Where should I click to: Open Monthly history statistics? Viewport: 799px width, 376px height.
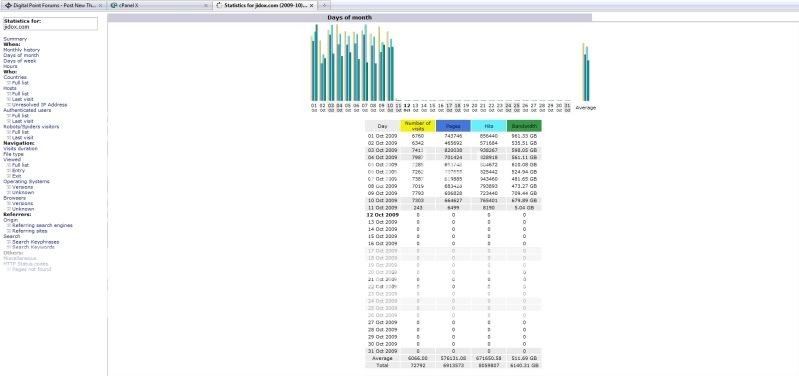point(21,50)
